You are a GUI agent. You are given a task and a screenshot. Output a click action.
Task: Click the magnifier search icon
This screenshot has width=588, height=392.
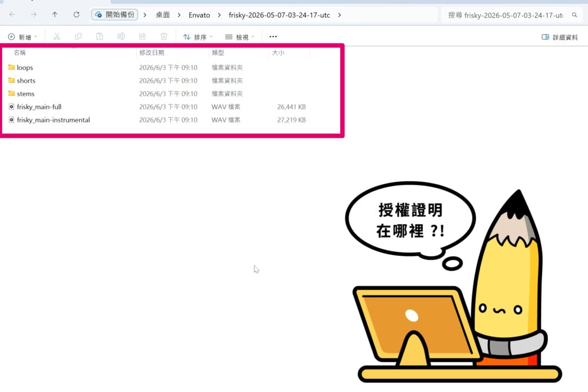[x=574, y=15]
